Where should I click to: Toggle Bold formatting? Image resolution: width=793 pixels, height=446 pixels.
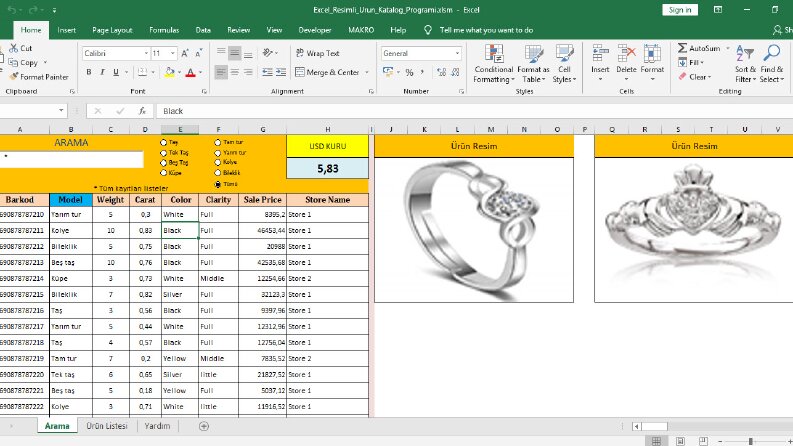coord(89,72)
